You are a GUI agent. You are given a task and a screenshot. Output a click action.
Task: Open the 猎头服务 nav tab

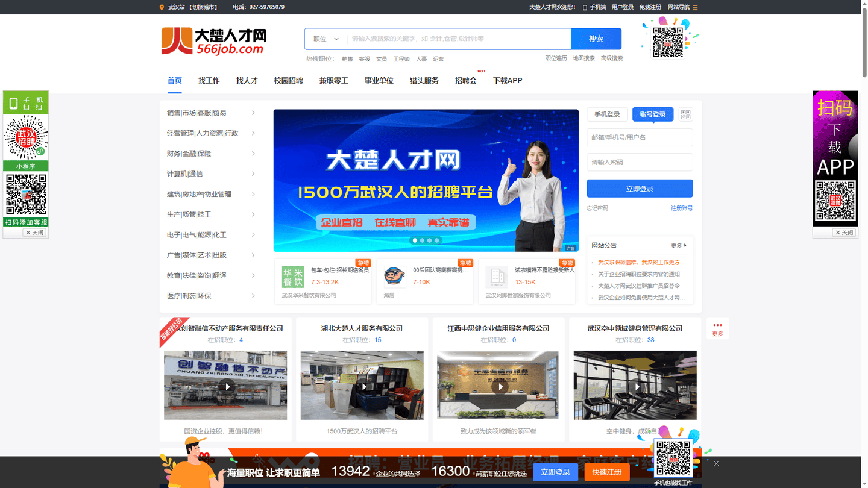point(424,80)
